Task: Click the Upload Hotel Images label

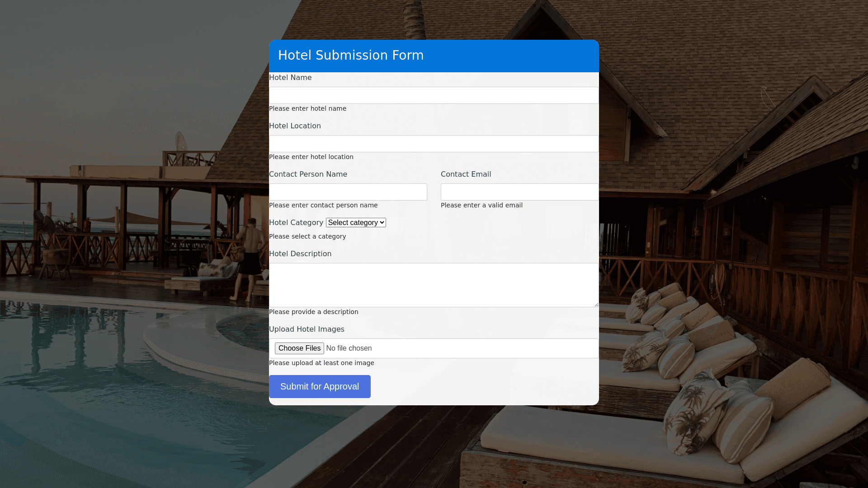Action: pyautogui.click(x=307, y=329)
